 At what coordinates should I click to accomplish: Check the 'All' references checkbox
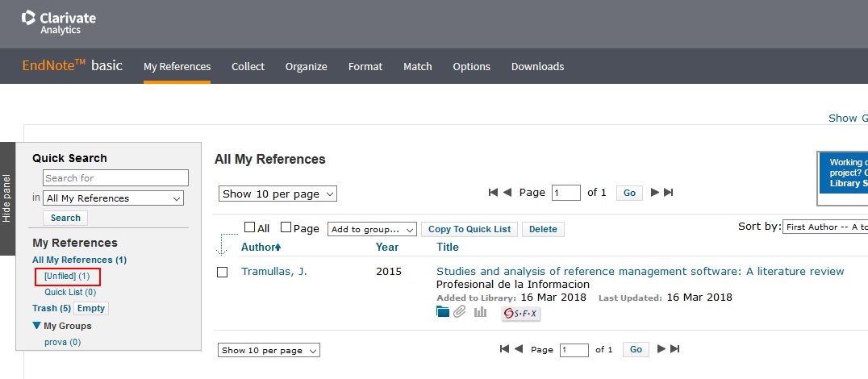249,228
